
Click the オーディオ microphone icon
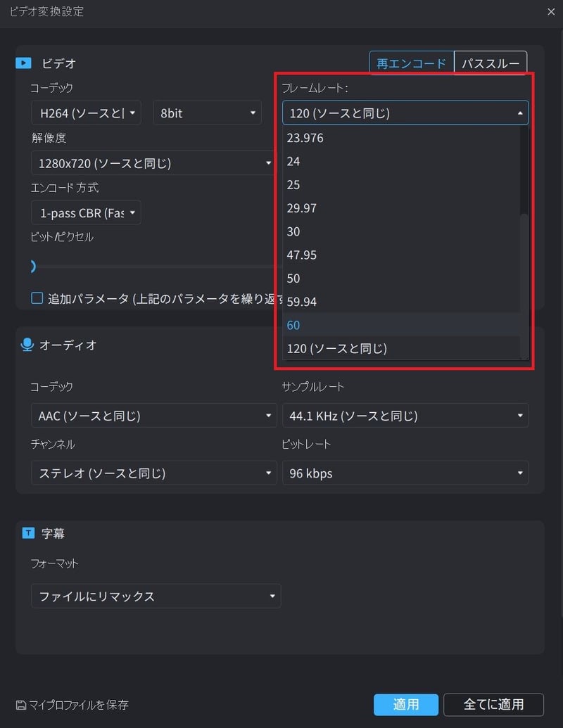[27, 345]
